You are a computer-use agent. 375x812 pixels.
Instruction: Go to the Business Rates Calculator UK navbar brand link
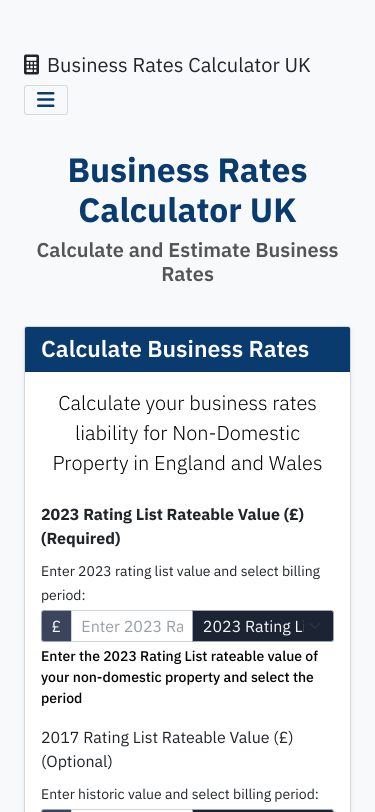[x=167, y=65]
